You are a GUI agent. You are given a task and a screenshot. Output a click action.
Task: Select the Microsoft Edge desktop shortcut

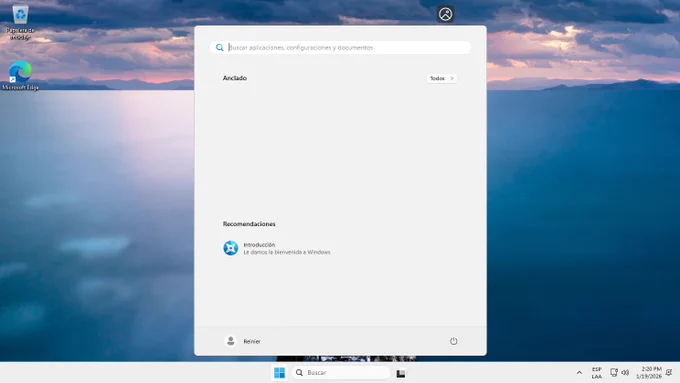point(20,75)
